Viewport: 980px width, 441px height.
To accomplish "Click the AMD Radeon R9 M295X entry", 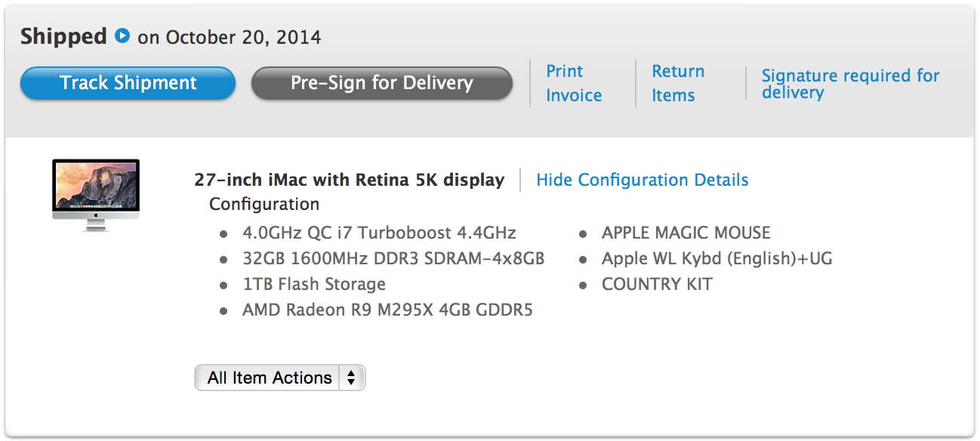I will 387,310.
